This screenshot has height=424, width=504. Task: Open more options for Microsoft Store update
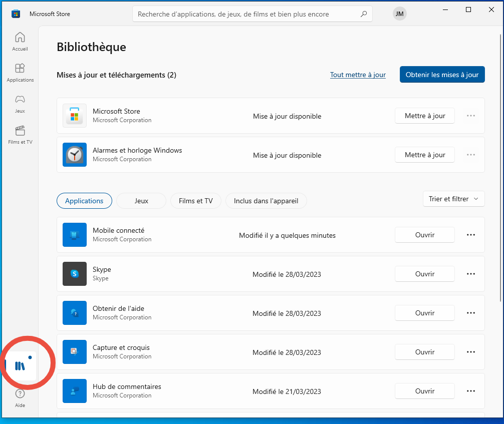pyautogui.click(x=471, y=116)
